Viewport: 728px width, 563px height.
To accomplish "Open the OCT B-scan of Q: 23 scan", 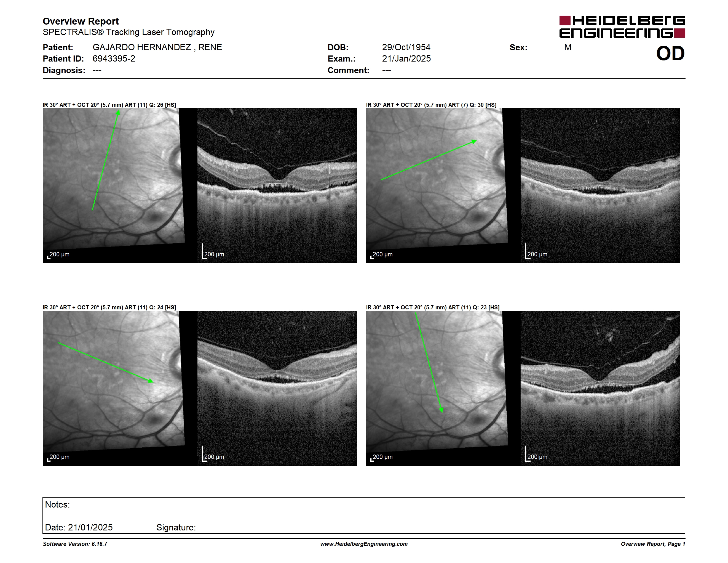I will [600, 388].
